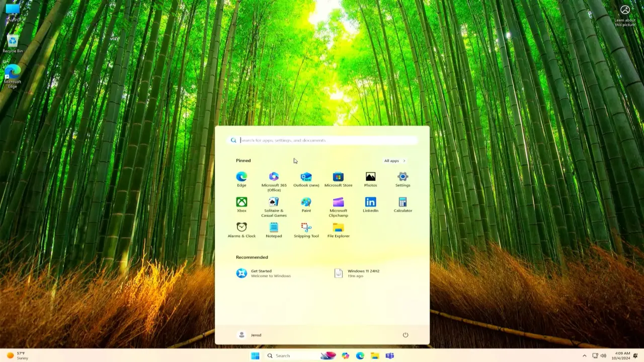Image resolution: width=644 pixels, height=362 pixels.
Task: Open Microsoft Edge from the taskbar
Action: click(x=360, y=355)
